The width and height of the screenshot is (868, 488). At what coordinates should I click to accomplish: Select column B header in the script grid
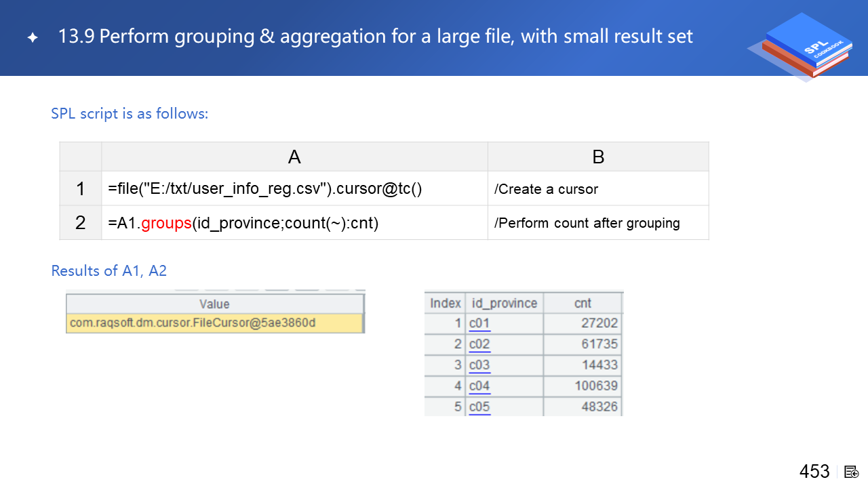click(x=598, y=157)
